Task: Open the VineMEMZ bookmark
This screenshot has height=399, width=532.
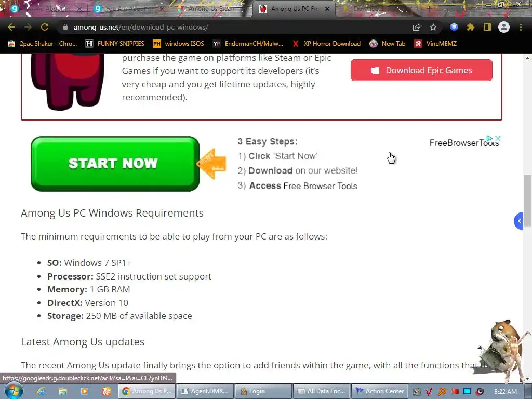Action: coord(436,44)
